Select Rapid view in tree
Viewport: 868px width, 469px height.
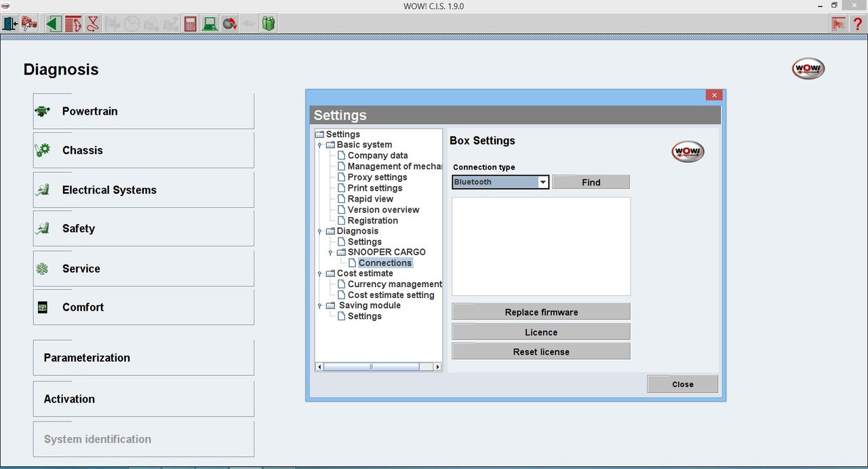coord(370,199)
